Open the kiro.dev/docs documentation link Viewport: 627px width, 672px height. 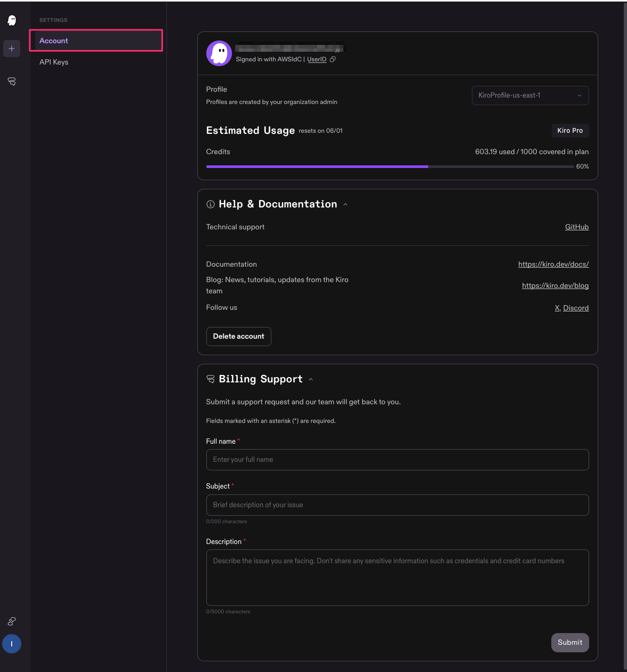pyautogui.click(x=553, y=264)
